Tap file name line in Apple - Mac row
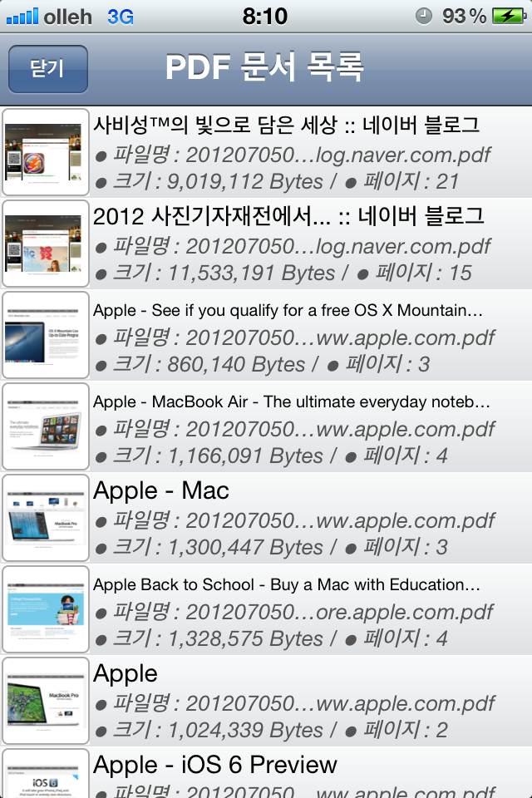The image size is (532, 798). pos(295,520)
